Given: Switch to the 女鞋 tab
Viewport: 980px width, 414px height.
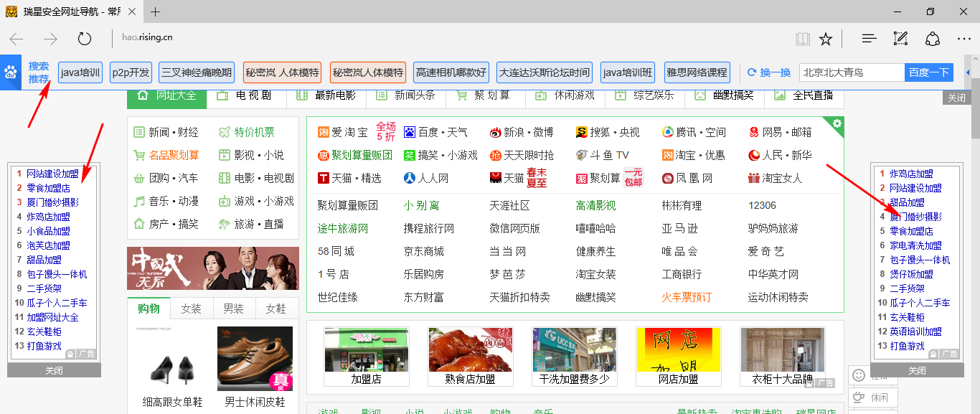Looking at the screenshot, I should click(275, 309).
